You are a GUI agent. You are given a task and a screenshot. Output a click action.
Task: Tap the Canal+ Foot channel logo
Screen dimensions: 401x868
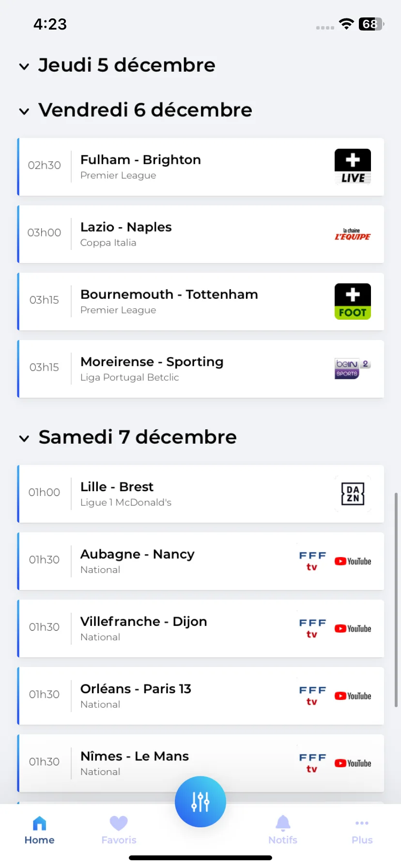353,301
